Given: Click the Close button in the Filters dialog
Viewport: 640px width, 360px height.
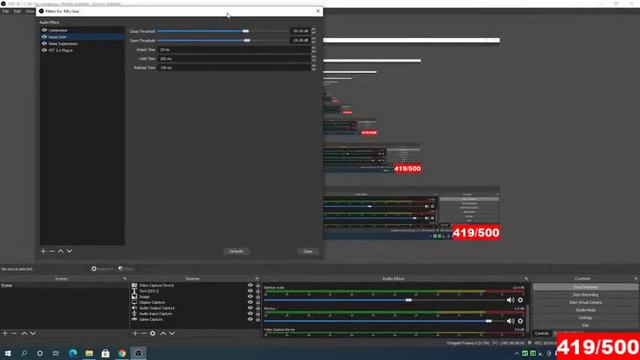Looking at the screenshot, I should pyautogui.click(x=308, y=251).
